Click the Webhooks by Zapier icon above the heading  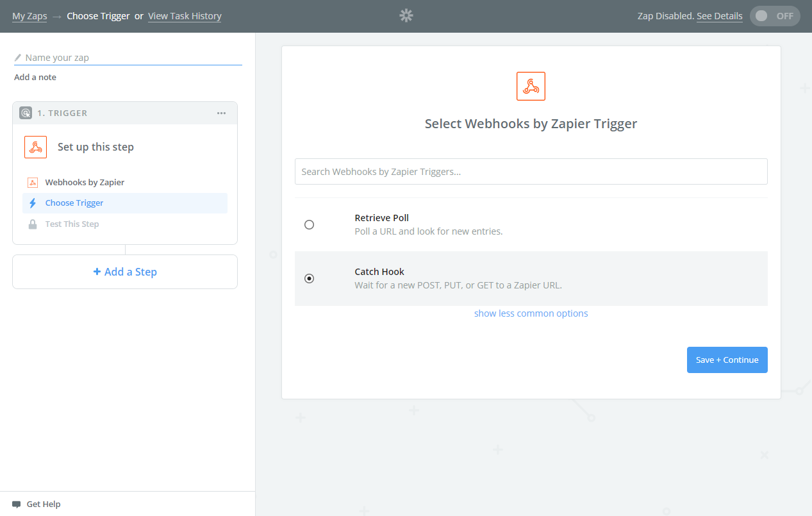pos(531,86)
